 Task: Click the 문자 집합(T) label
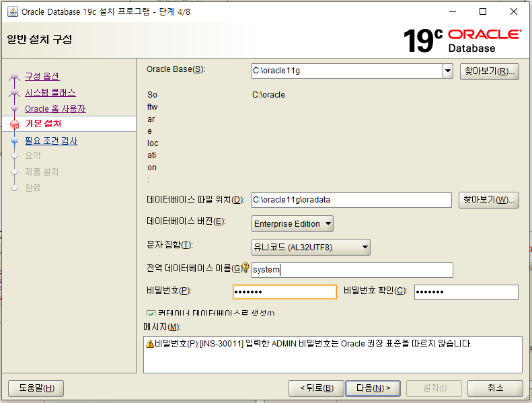pos(169,244)
